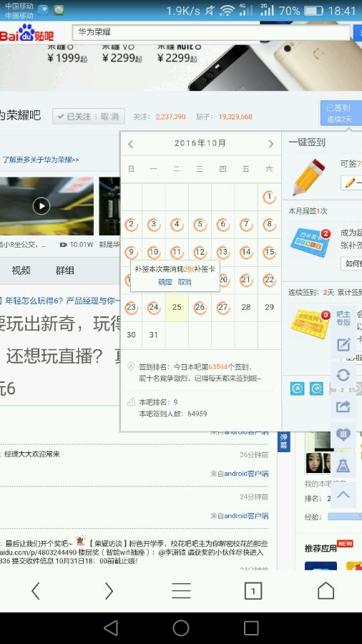The height and width of the screenshot is (644, 362).
Task: Go to previous month in calendar
Action: point(130,144)
